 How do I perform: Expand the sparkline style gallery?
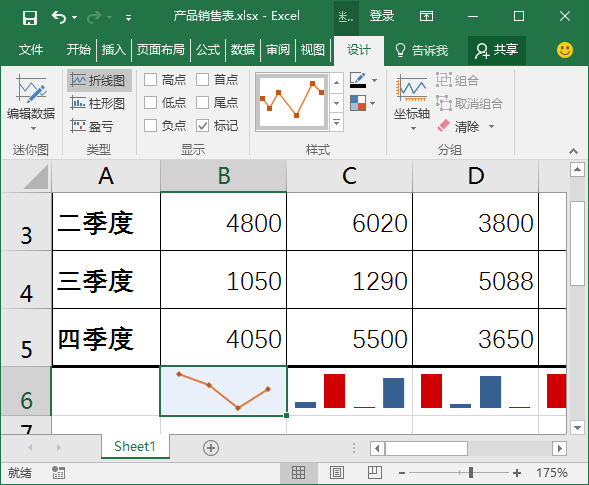[x=336, y=123]
